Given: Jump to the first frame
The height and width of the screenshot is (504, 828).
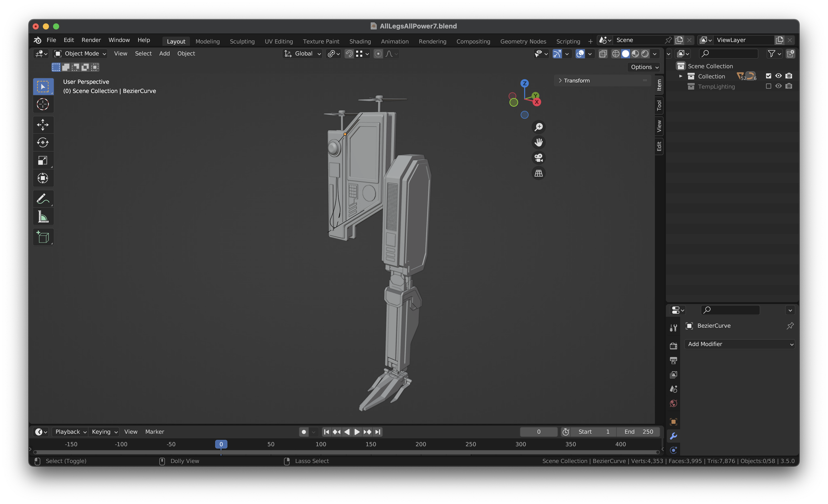Looking at the screenshot, I should click(326, 432).
